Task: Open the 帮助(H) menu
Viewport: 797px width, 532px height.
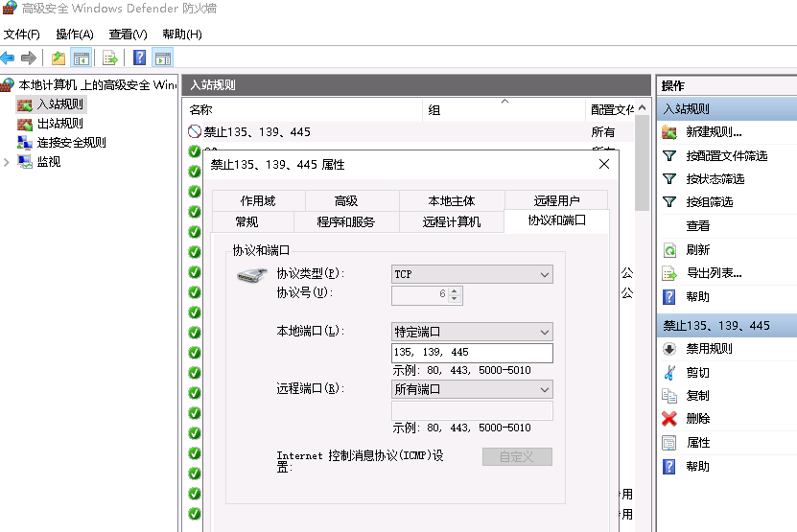Action: point(182,35)
